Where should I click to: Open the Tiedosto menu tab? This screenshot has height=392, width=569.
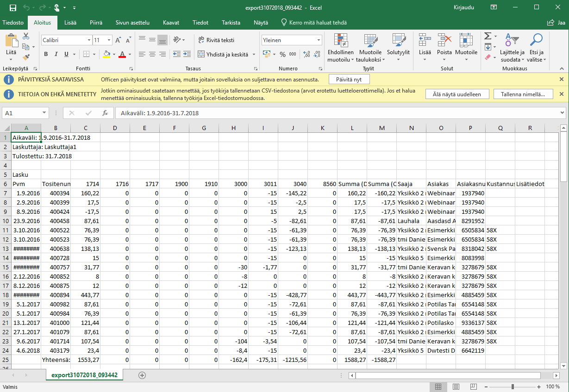[13, 22]
